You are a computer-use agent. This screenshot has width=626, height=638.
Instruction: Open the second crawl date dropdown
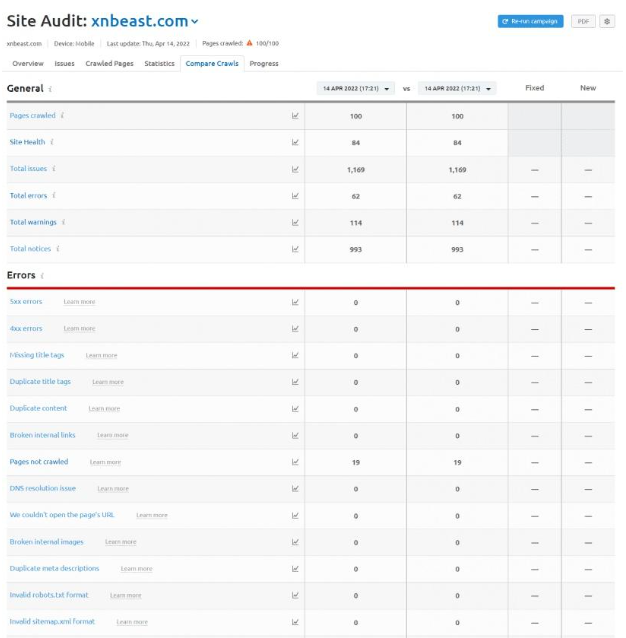pos(457,88)
